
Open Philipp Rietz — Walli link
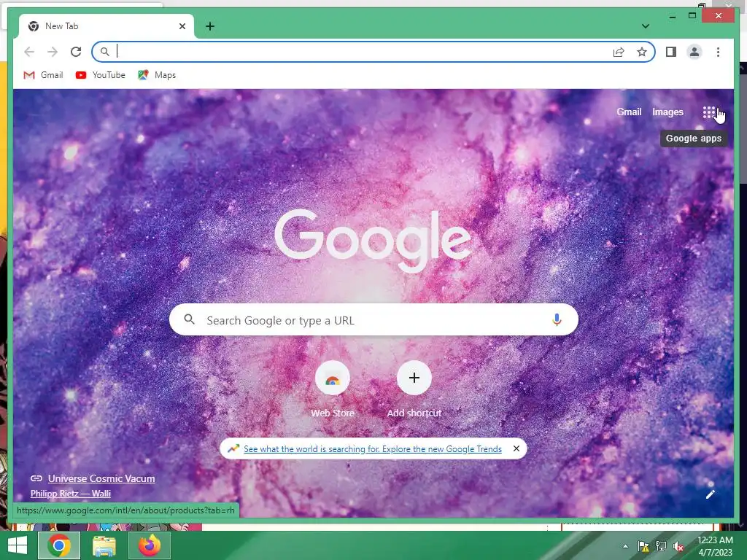click(x=71, y=494)
